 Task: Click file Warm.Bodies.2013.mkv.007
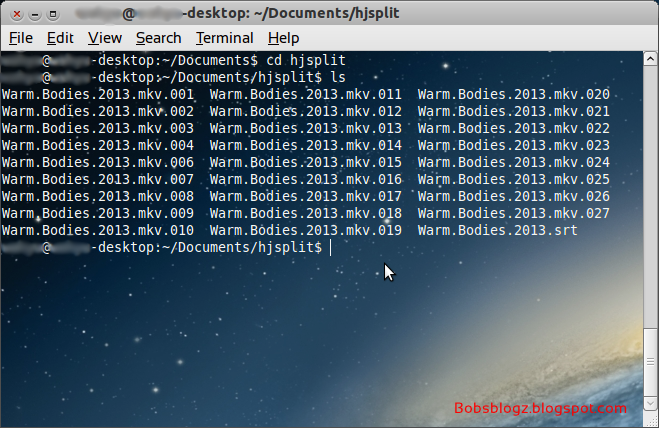pos(98,180)
